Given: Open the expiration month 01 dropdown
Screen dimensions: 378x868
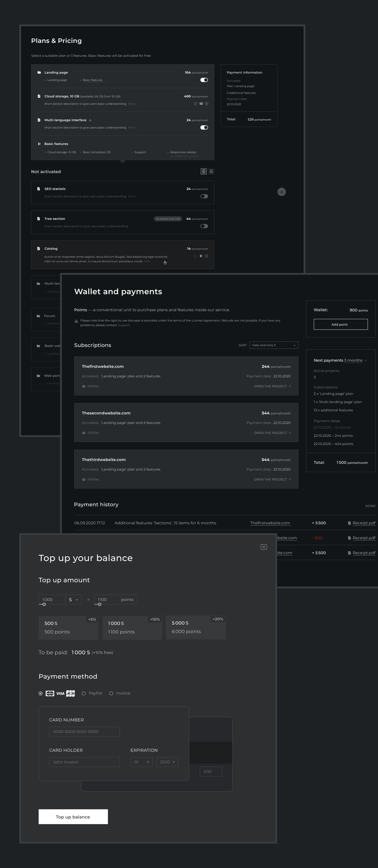Looking at the screenshot, I should click(142, 762).
